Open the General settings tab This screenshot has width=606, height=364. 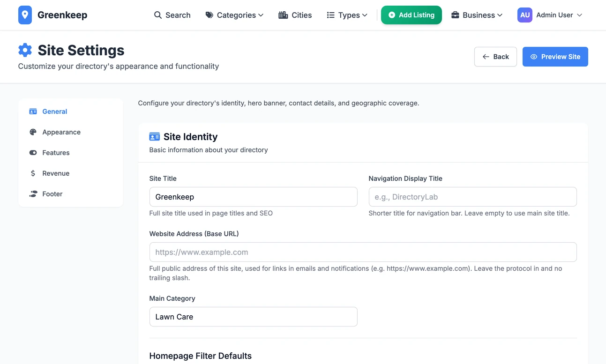(x=71, y=111)
